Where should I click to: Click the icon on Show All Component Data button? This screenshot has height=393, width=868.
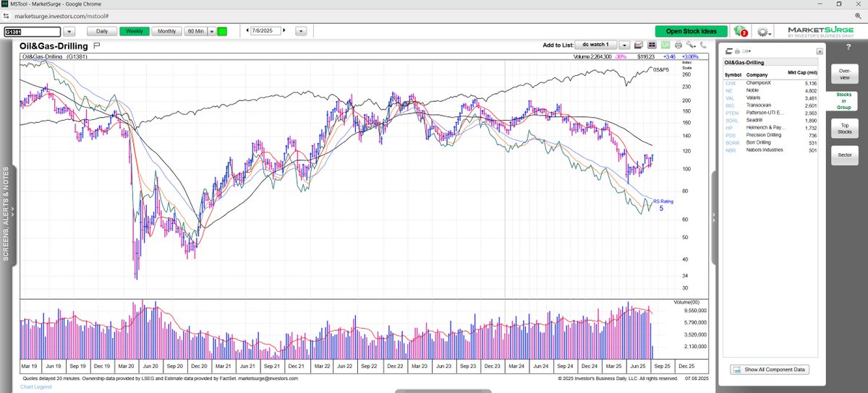pos(736,370)
